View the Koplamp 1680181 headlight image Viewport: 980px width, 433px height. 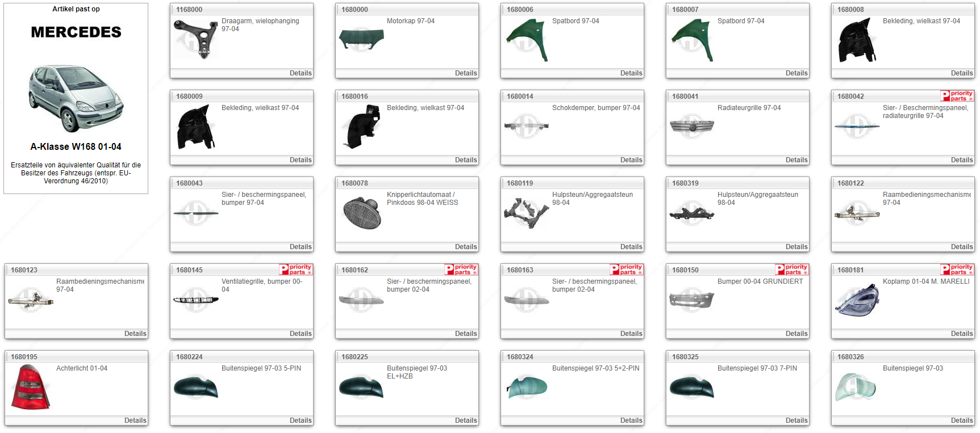tap(857, 300)
